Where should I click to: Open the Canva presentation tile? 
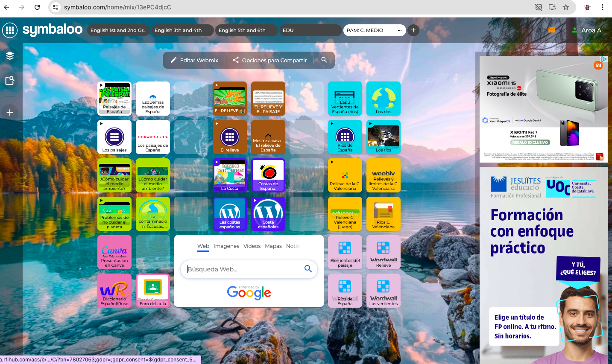[114, 252]
